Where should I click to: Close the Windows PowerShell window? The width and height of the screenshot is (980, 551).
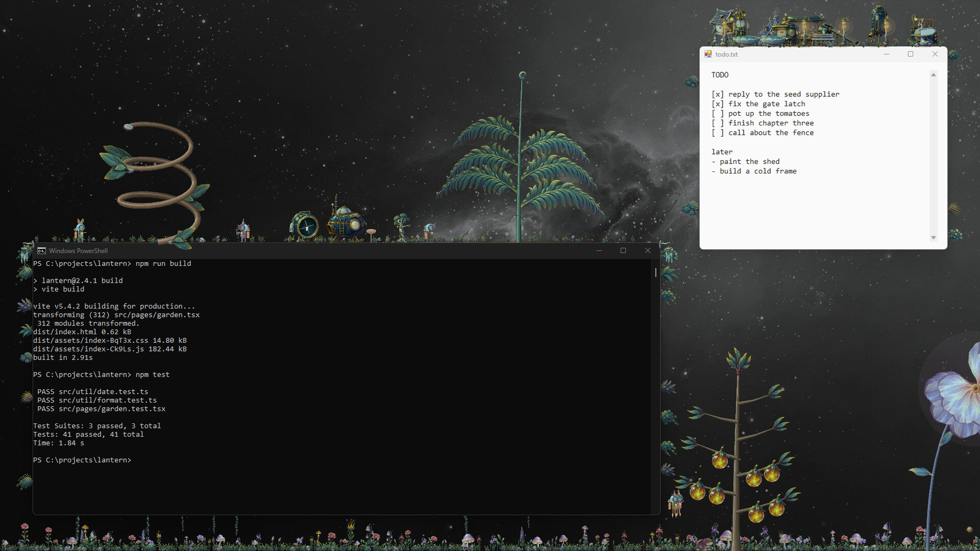tap(648, 251)
